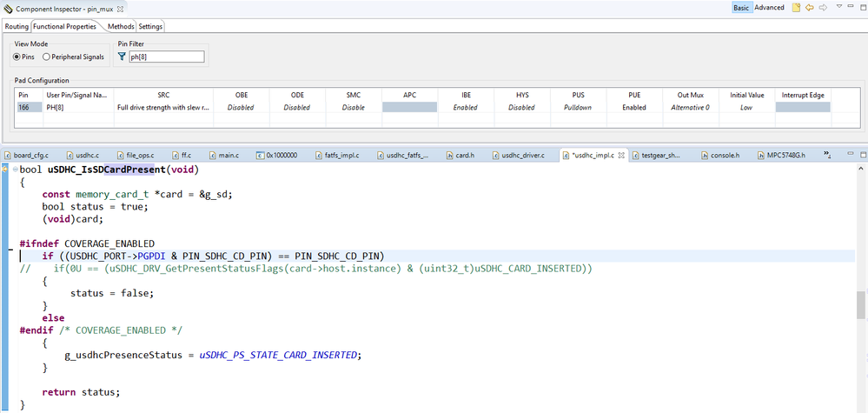Click the editor scrollbar up arrow

(862, 168)
